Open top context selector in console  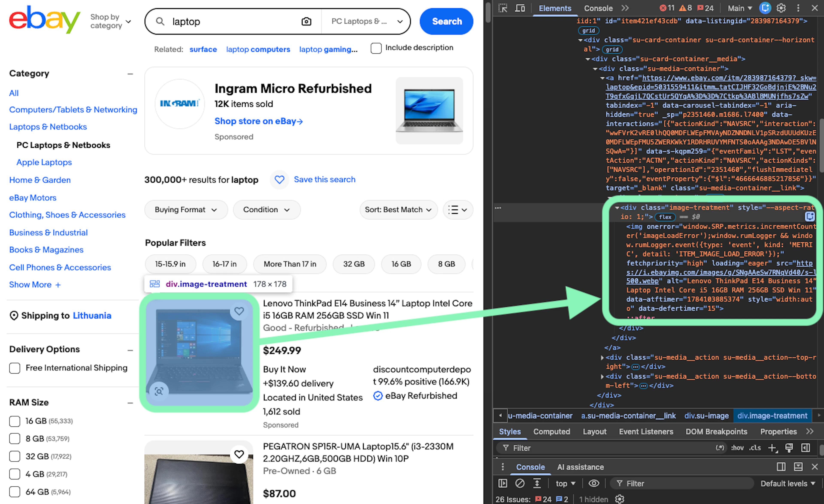point(565,483)
